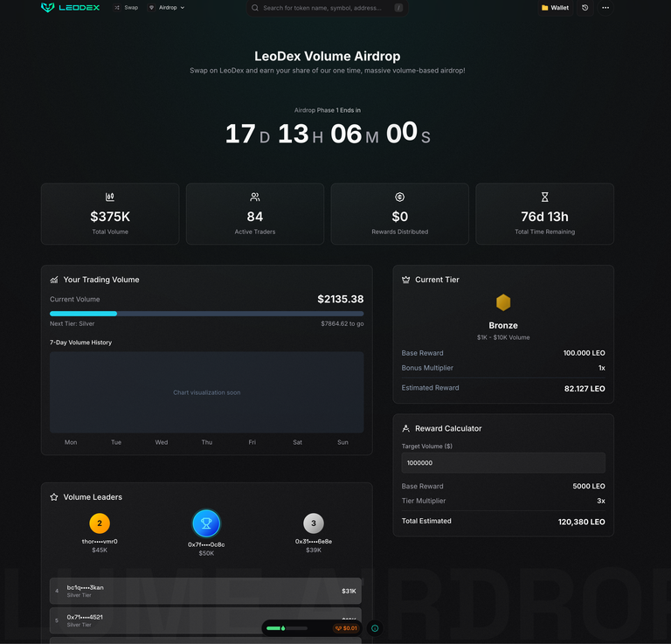Click the Next Tier: Silver label
671x644 pixels.
[72, 324]
